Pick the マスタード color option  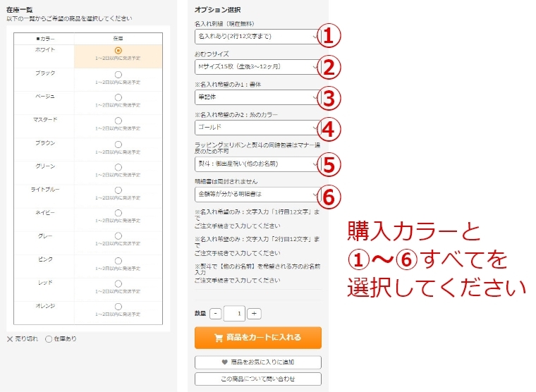[x=118, y=121]
